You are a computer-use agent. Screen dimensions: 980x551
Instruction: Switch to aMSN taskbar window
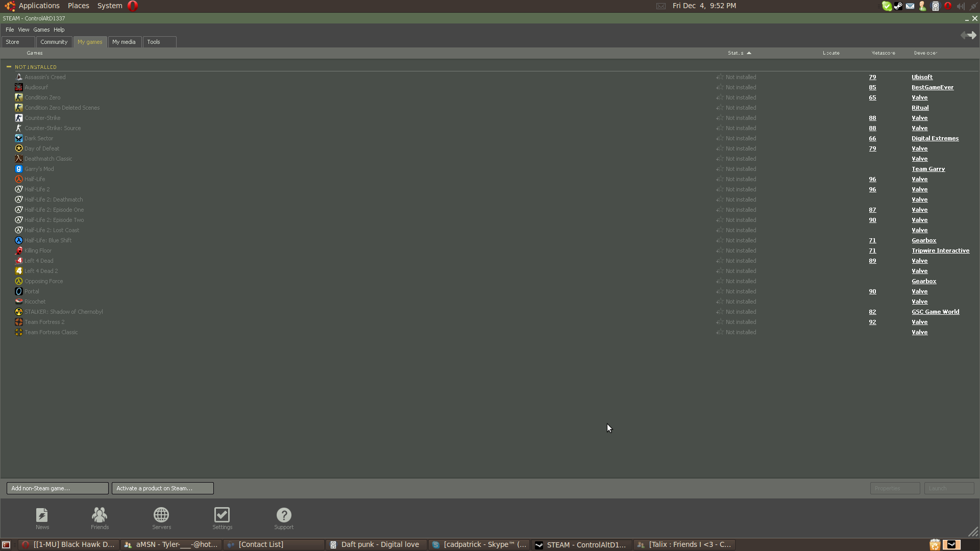point(171,545)
